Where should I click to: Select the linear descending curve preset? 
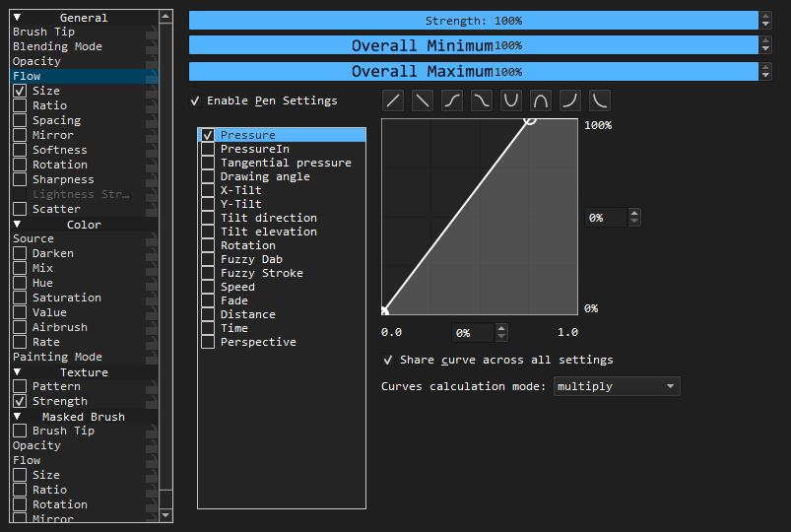pyautogui.click(x=423, y=100)
